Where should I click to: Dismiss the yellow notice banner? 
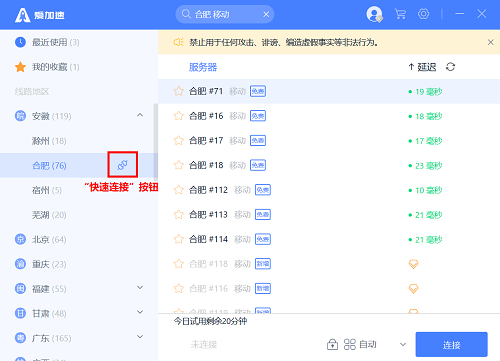[x=490, y=42]
